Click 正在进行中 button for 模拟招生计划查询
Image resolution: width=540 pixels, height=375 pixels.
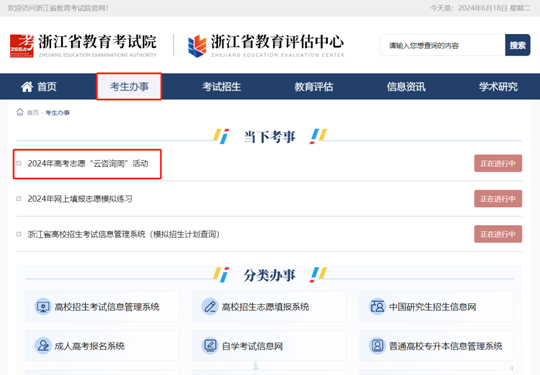click(x=498, y=234)
